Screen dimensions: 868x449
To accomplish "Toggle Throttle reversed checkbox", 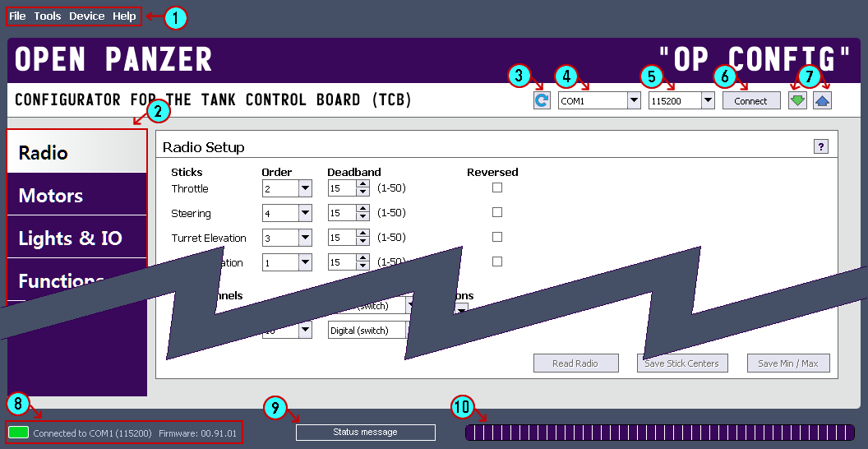I will (496, 187).
